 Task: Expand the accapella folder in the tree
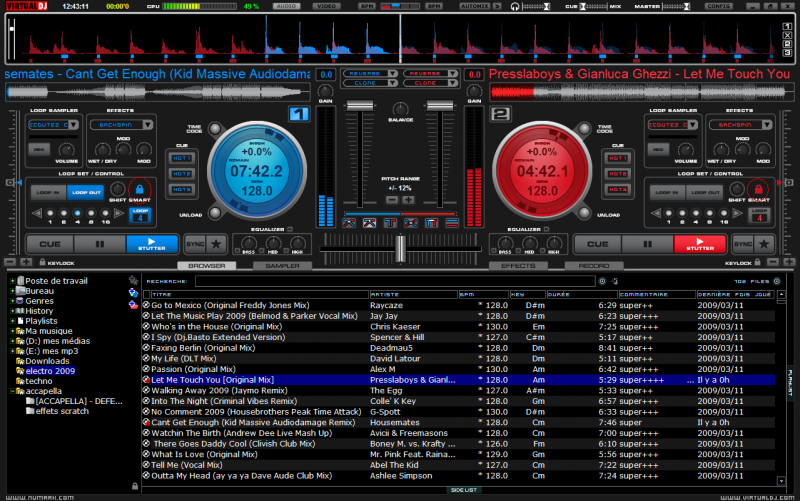tap(13, 391)
